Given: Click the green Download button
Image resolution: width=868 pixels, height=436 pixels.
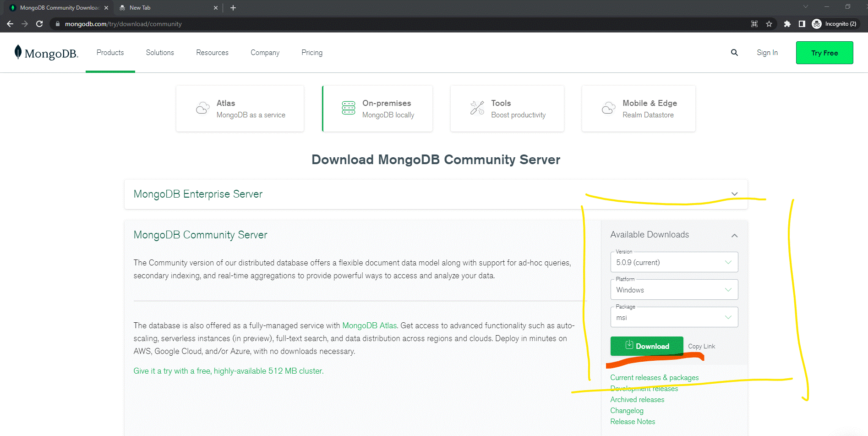Looking at the screenshot, I should point(646,346).
